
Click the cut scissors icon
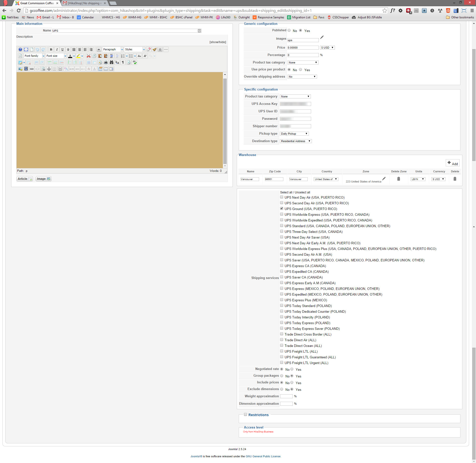89,56
